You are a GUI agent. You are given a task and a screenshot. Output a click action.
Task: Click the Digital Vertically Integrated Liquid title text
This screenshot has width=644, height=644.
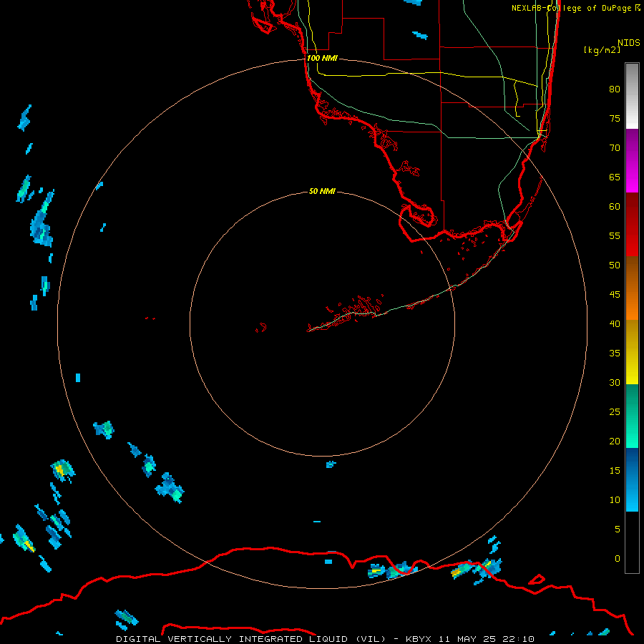[x=251, y=639]
